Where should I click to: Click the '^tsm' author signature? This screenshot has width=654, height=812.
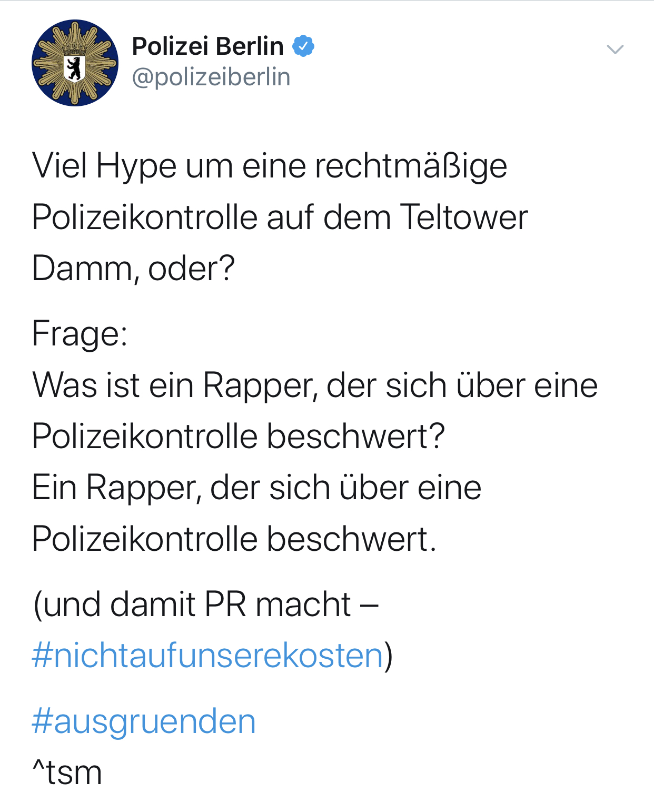coord(67,773)
